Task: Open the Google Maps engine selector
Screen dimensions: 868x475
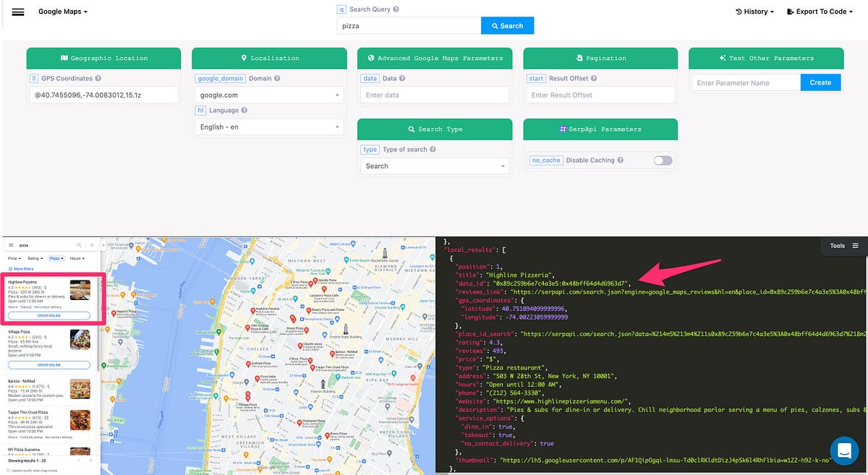Action: [x=63, y=11]
